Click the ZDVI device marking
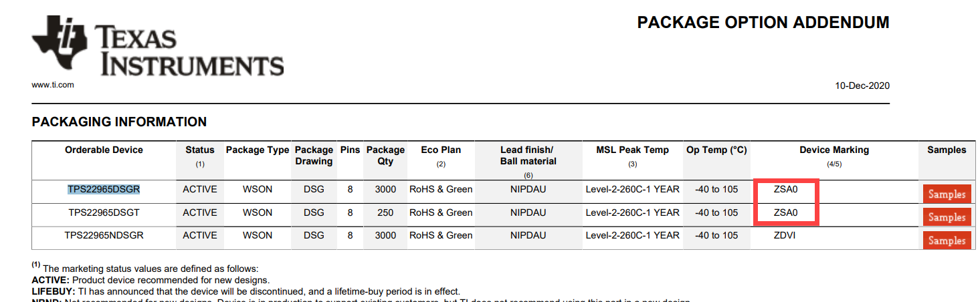Screen dimensions: 980x302 pos(785,235)
